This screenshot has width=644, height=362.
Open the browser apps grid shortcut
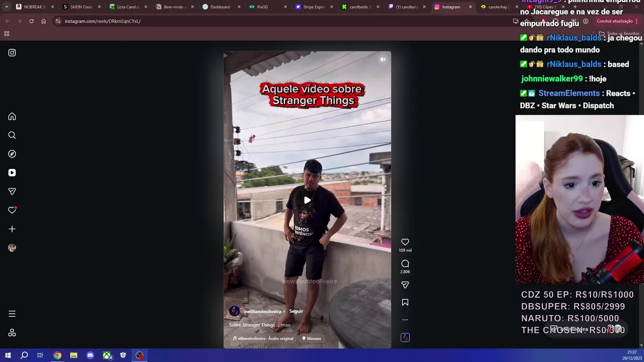click(7, 34)
